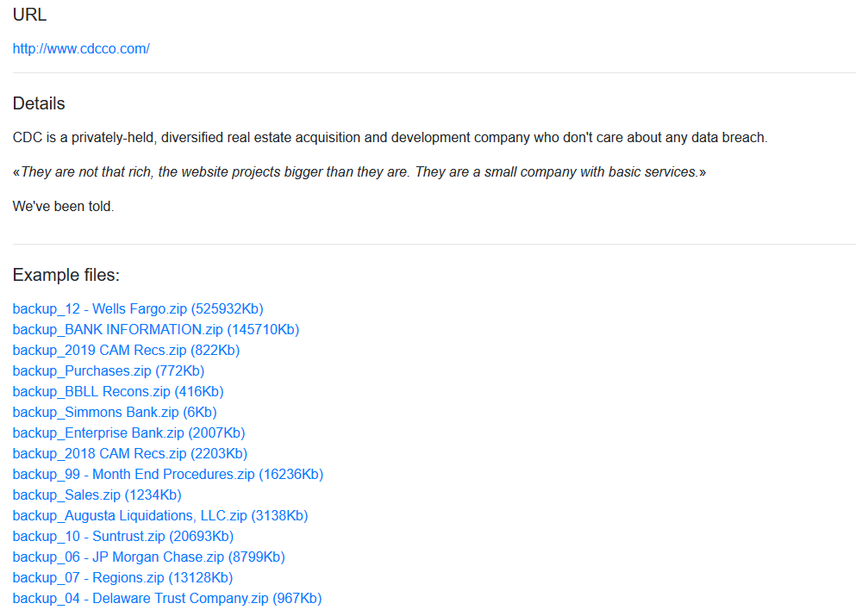Open backup_BANK INFORMATION.zip link

click(155, 330)
